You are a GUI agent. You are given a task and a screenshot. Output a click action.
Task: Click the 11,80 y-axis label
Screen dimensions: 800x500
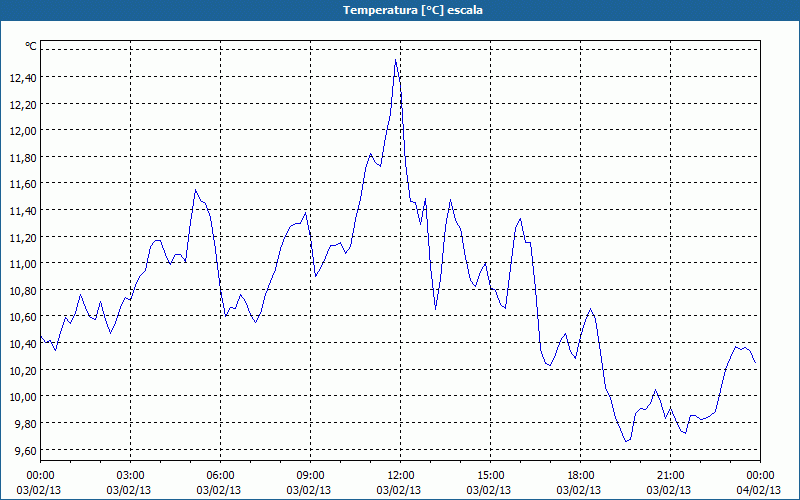click(23, 157)
